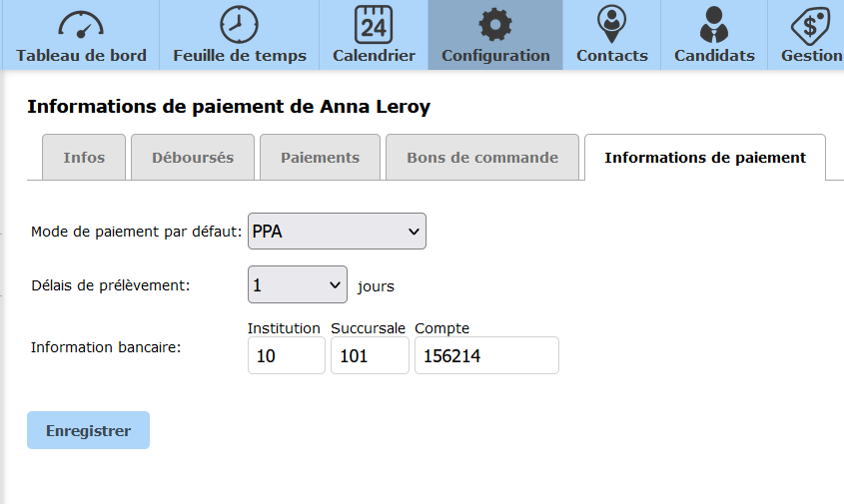Go to Contacts via the pin icon
The image size is (844, 504).
point(611,24)
